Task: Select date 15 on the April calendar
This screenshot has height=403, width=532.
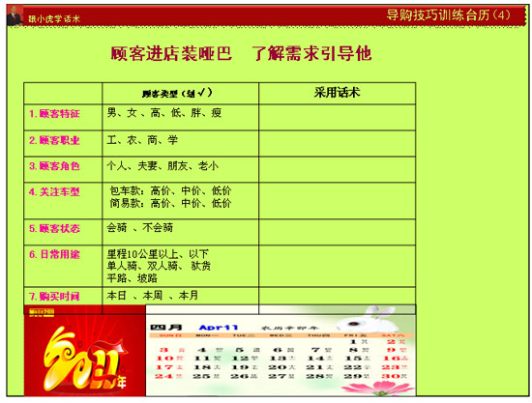Action: pos(357,359)
